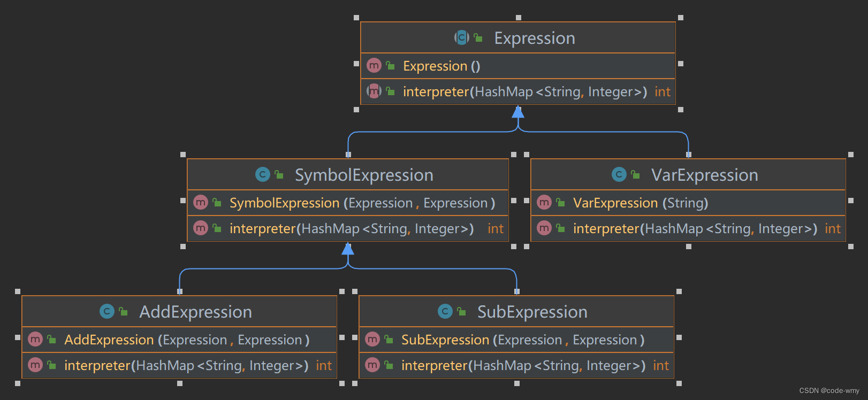Click the public lock icon of SubExpression constructor row

[x=389, y=340]
